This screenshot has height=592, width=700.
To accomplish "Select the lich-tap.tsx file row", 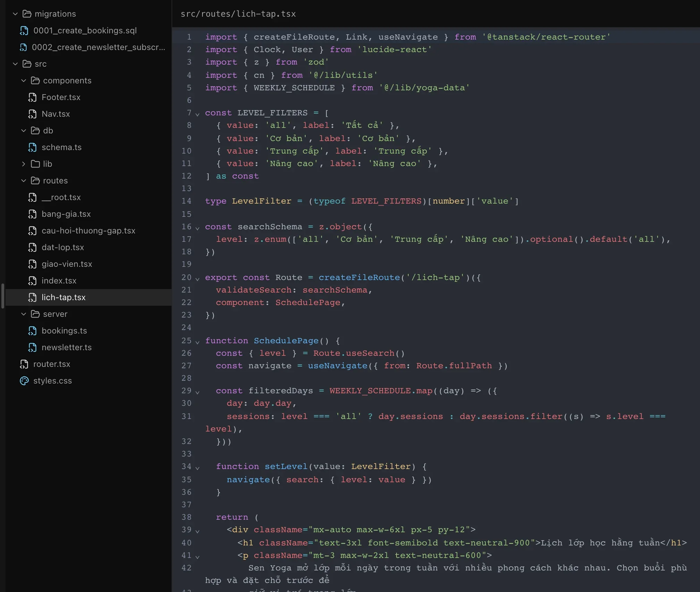I will tap(89, 297).
